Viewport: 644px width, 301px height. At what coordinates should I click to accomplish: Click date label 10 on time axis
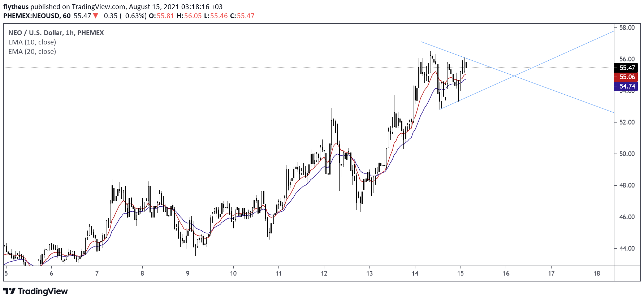[233, 273]
